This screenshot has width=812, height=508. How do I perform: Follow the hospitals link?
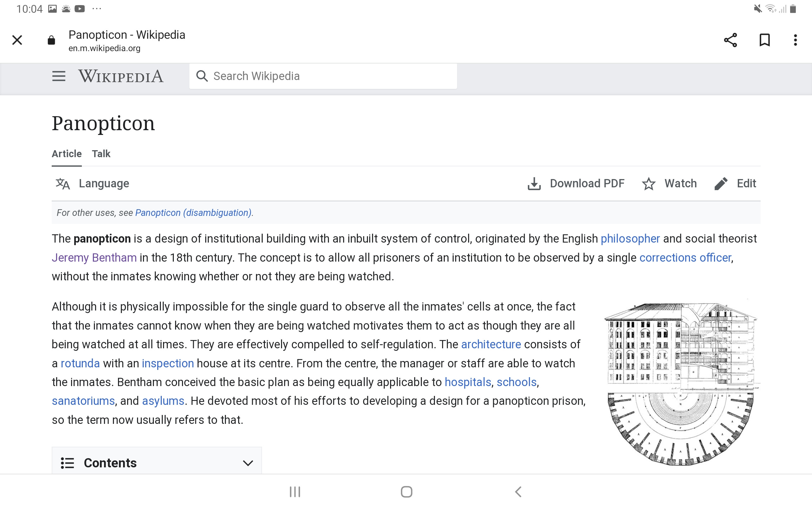468,382
